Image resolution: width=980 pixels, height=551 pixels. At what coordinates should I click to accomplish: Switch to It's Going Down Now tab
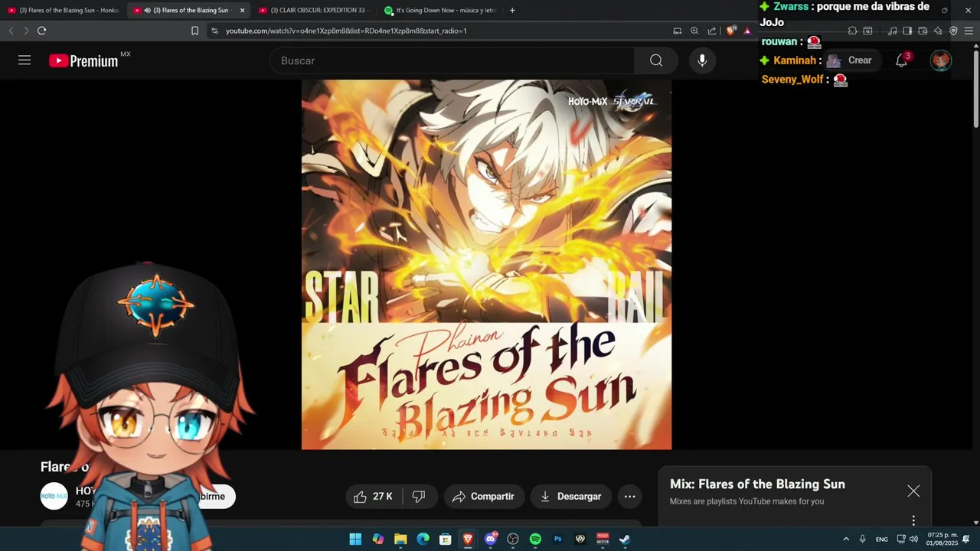pos(440,10)
